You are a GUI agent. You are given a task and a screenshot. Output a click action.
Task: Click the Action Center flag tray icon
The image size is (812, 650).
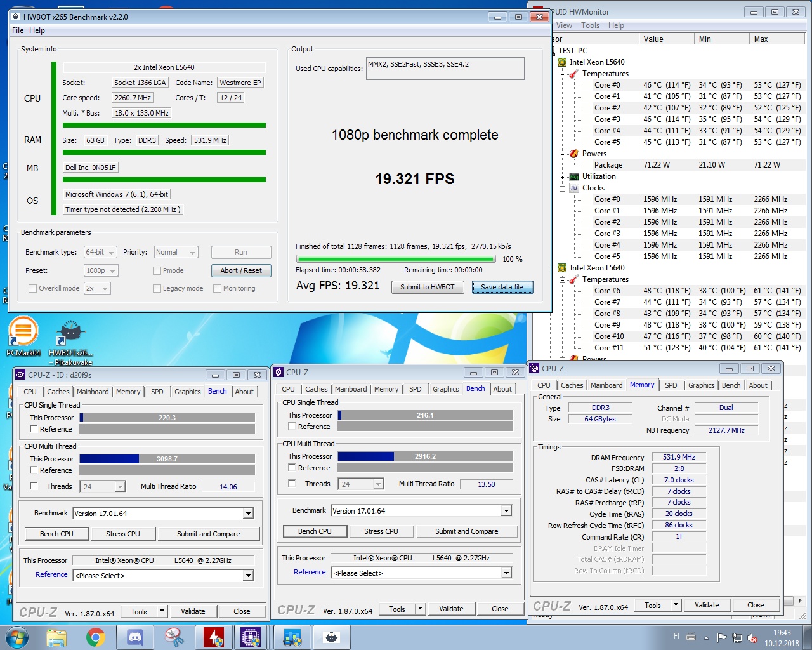[x=722, y=638]
